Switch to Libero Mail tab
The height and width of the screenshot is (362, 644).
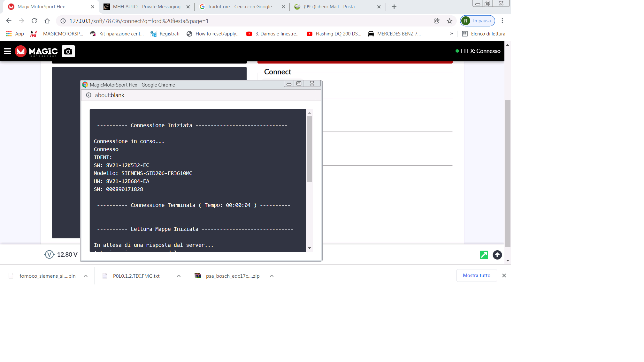(x=329, y=7)
